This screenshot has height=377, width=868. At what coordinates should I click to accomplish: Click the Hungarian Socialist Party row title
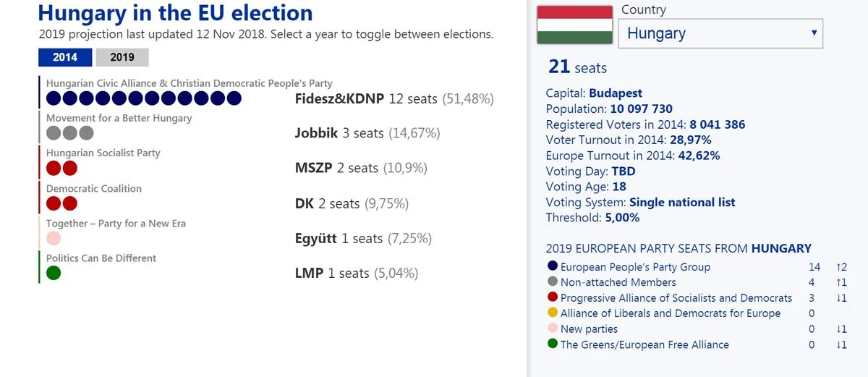tap(103, 153)
